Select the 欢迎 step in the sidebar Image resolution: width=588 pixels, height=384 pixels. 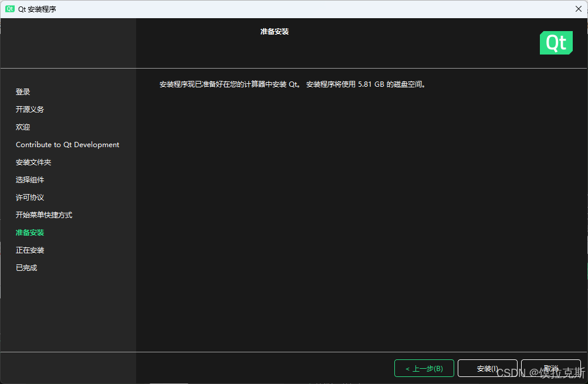23,127
